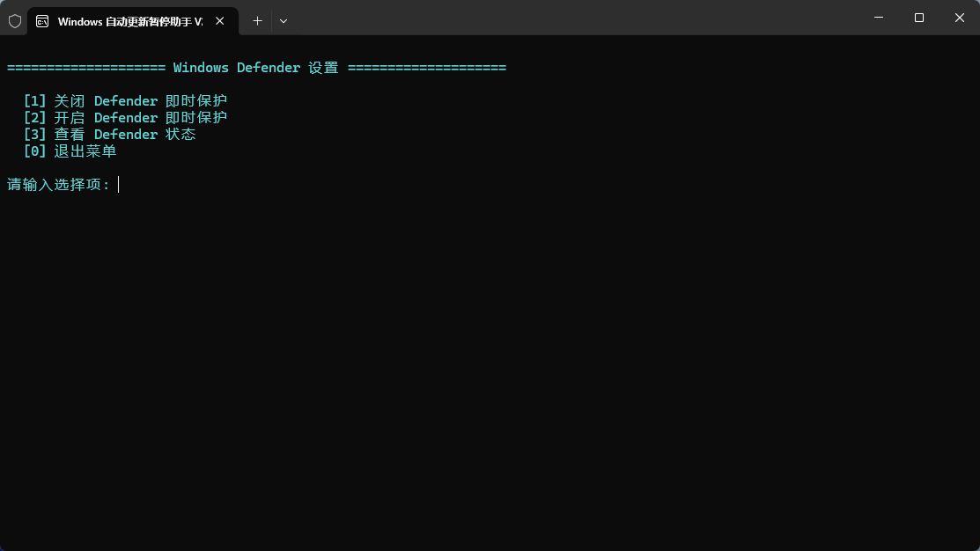Screen dimensions: 980x551
Task: Focus the input cursor after the prompt
Action: coord(119,185)
